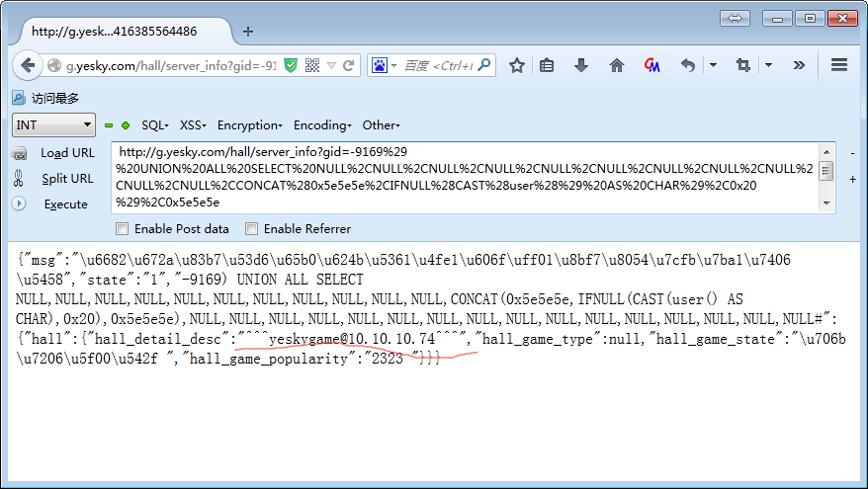Viewport: 868px width, 489px height.
Task: Expand the Encryption menu
Action: pyautogui.click(x=250, y=125)
